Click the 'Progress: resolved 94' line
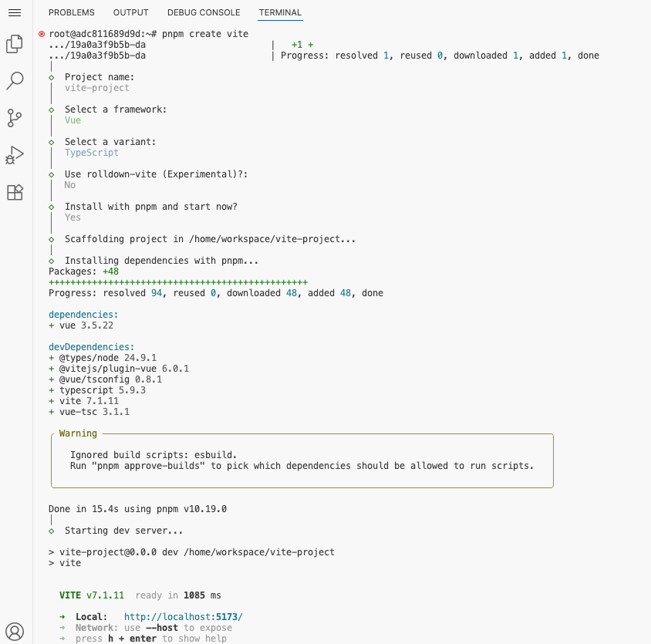This screenshot has width=651, height=644. pyautogui.click(x=216, y=293)
